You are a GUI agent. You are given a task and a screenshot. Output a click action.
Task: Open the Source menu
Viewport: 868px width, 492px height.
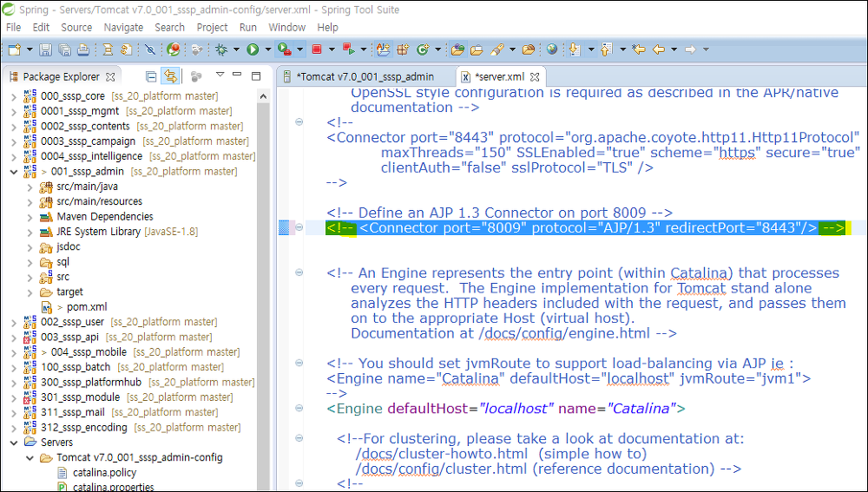(76, 27)
